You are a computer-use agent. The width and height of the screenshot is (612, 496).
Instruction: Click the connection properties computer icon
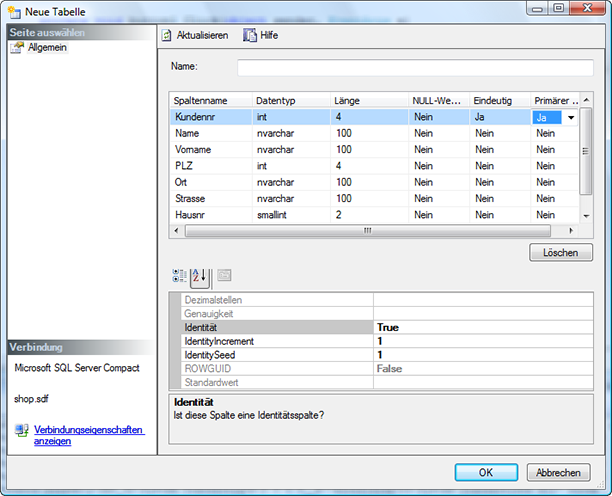(x=22, y=430)
